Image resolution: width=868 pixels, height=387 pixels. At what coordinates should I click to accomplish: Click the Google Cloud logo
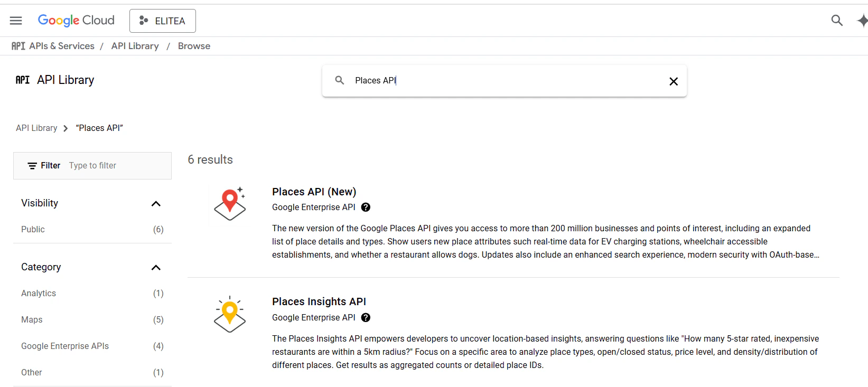[76, 20]
